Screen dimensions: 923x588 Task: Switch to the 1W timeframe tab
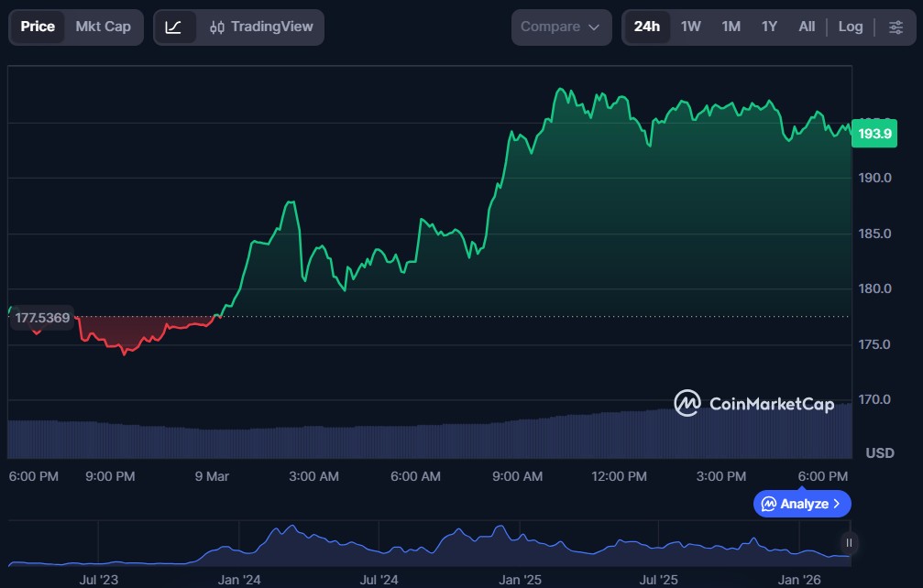[x=690, y=27]
